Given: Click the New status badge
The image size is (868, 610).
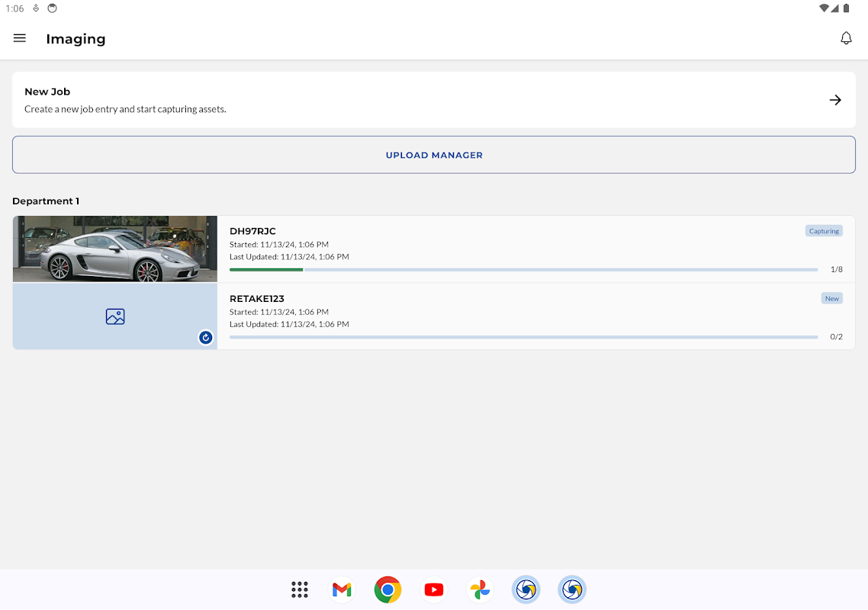Looking at the screenshot, I should (x=831, y=298).
